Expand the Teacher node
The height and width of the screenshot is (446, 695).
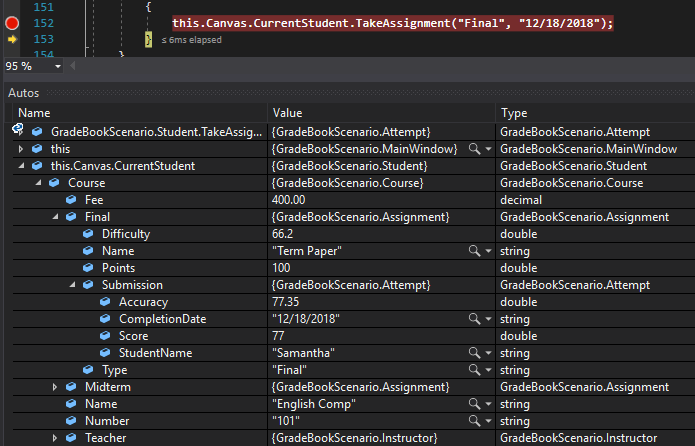[x=55, y=438]
